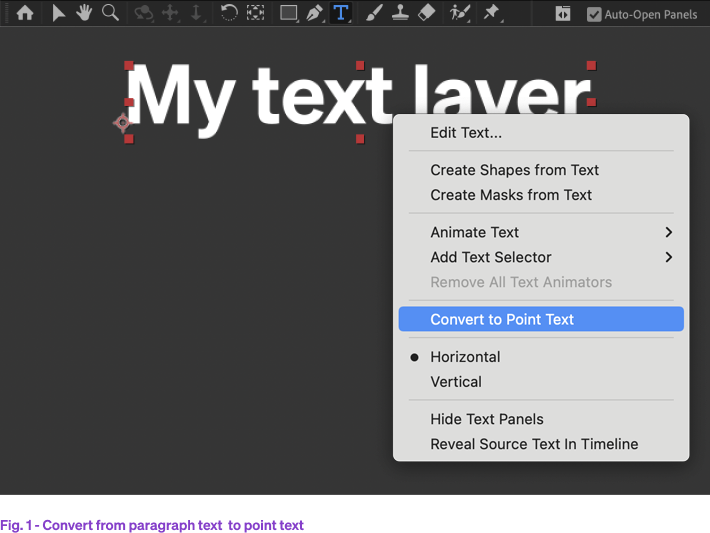The image size is (710, 533).
Task: Uncheck Auto-Open Panels checkbox
Action: click(594, 14)
